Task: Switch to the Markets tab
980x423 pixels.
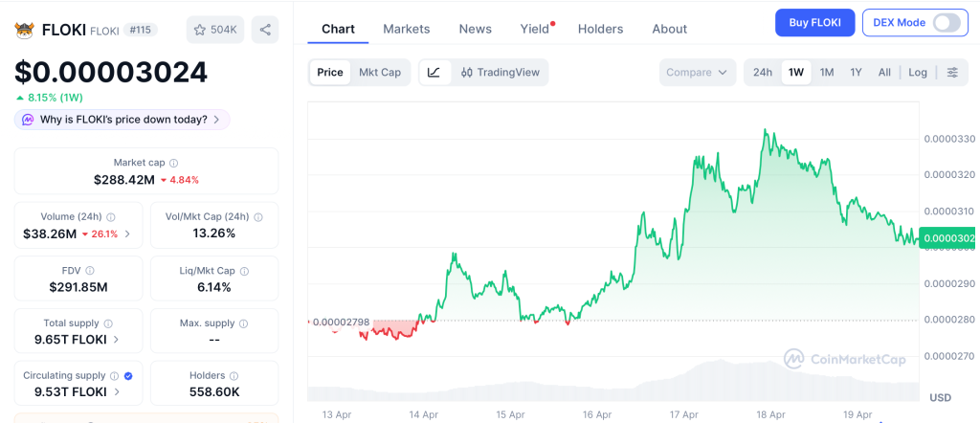Action: tap(406, 29)
